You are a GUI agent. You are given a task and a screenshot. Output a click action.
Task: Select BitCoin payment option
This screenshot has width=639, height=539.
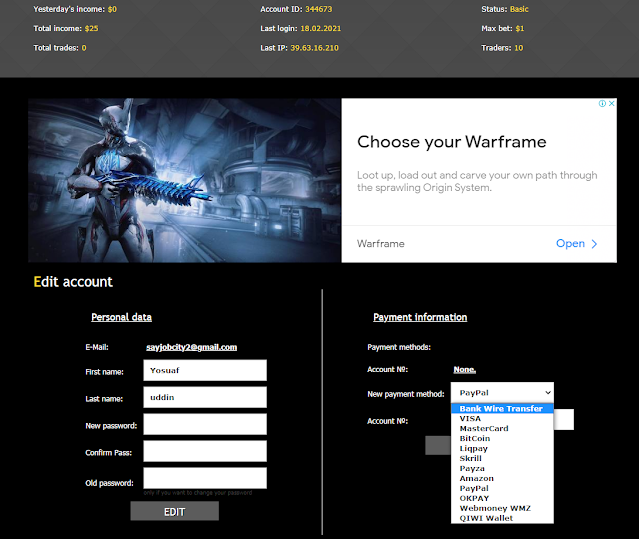point(502,438)
